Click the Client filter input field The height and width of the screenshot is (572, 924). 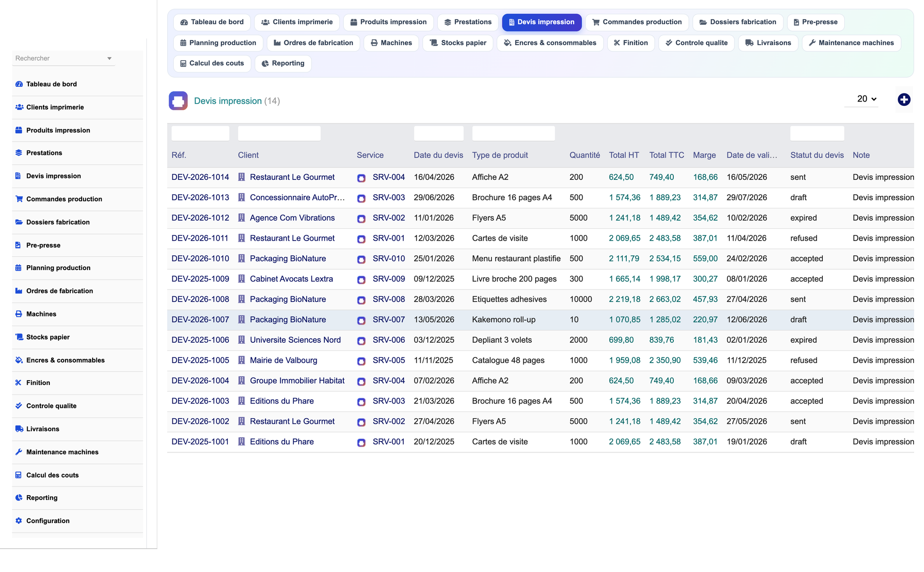[279, 133]
